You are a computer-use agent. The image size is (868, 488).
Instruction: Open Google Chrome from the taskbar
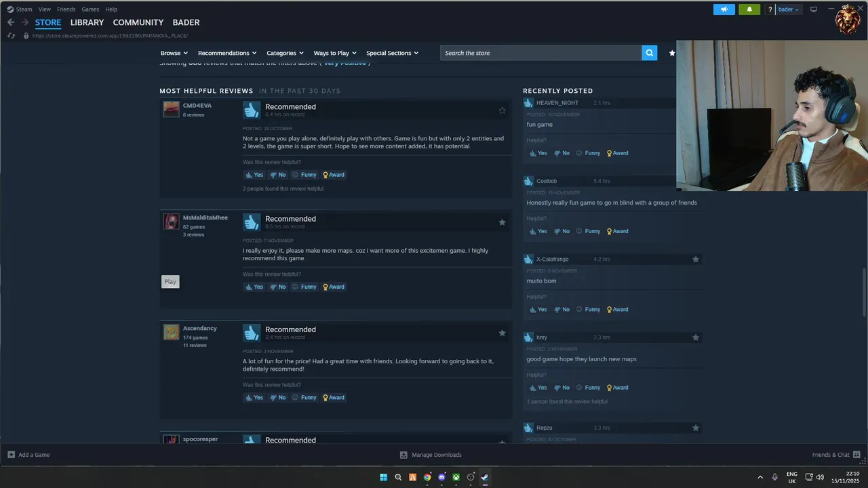[x=427, y=477]
